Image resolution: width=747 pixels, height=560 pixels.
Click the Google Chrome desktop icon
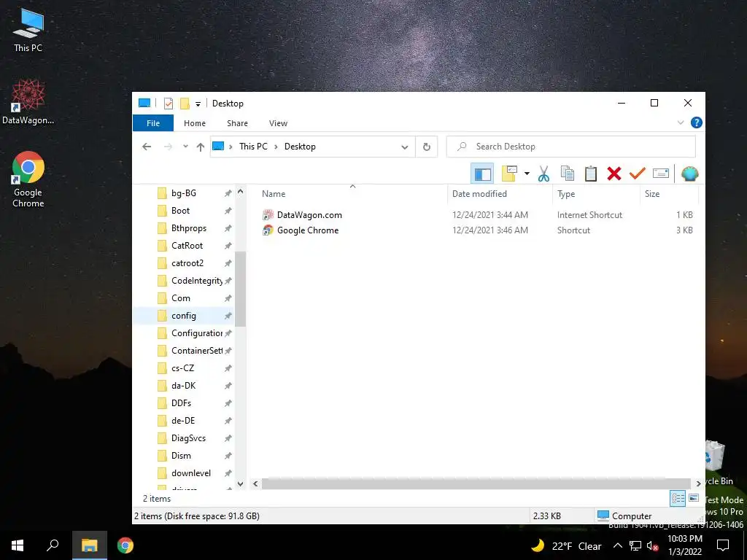[x=28, y=179]
